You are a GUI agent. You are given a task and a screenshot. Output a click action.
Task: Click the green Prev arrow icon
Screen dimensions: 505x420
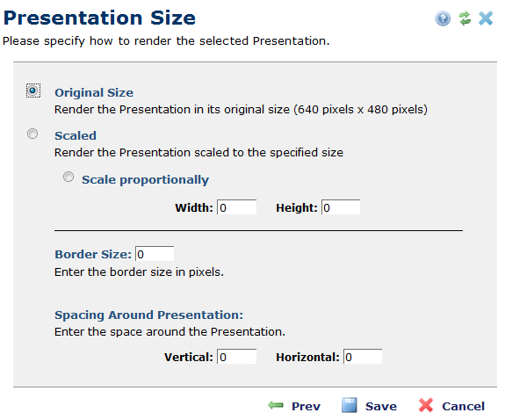pos(276,405)
